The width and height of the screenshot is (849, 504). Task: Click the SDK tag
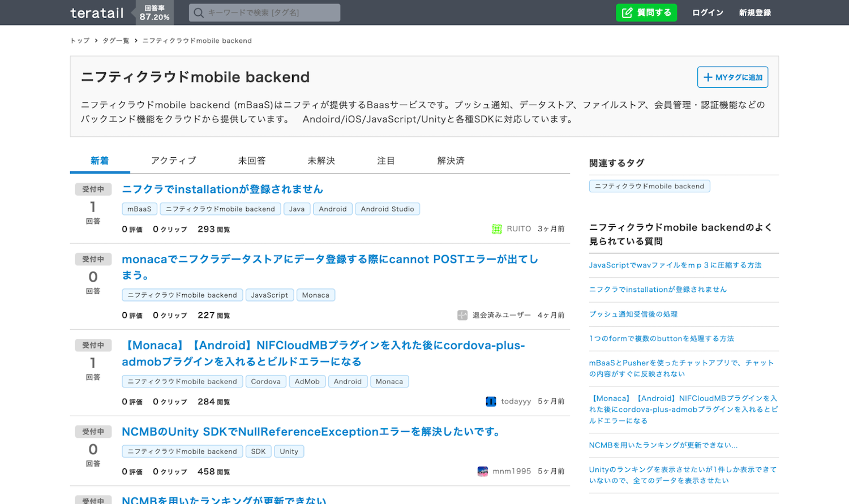pyautogui.click(x=258, y=451)
